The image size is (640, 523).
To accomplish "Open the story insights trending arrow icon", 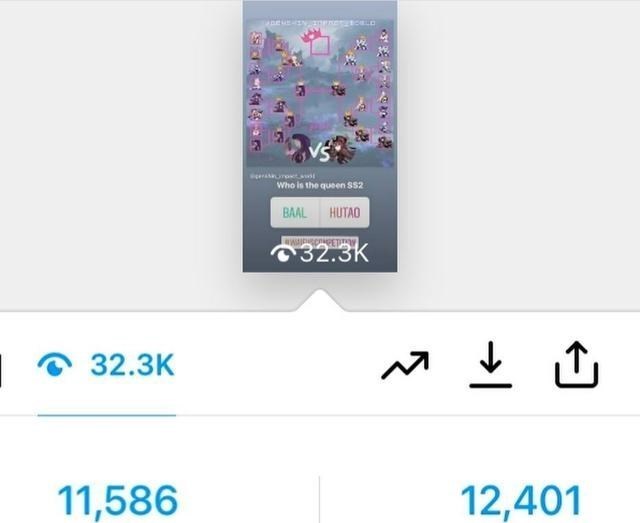I will point(405,365).
